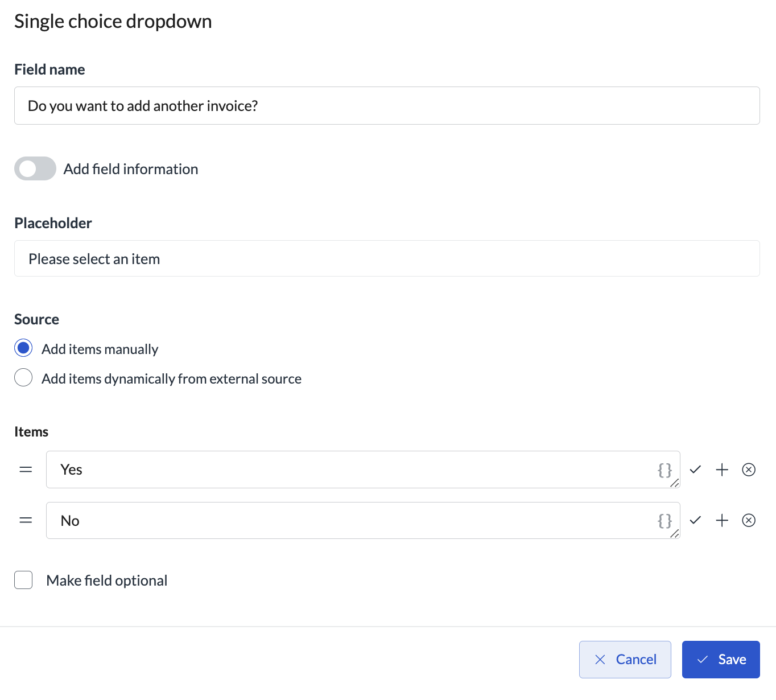Image resolution: width=776 pixels, height=700 pixels.
Task: Select Add items manually option
Action: [x=23, y=348]
